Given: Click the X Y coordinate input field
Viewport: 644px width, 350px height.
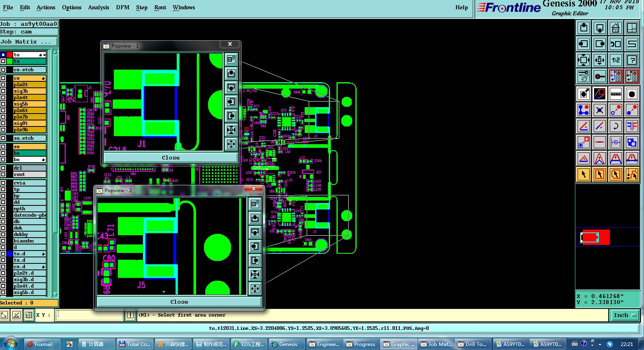Looking at the screenshot, I should pos(89,315).
